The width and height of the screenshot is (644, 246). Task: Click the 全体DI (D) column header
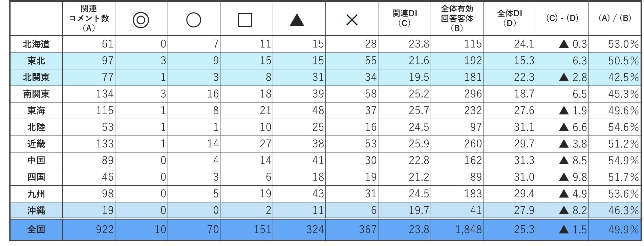point(510,18)
